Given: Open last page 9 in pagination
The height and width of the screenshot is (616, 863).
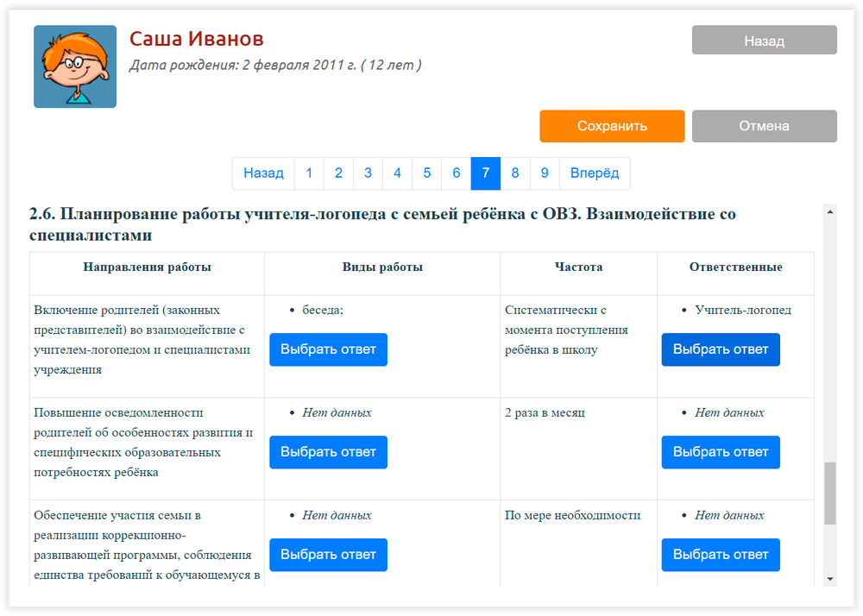Looking at the screenshot, I should pos(545,173).
